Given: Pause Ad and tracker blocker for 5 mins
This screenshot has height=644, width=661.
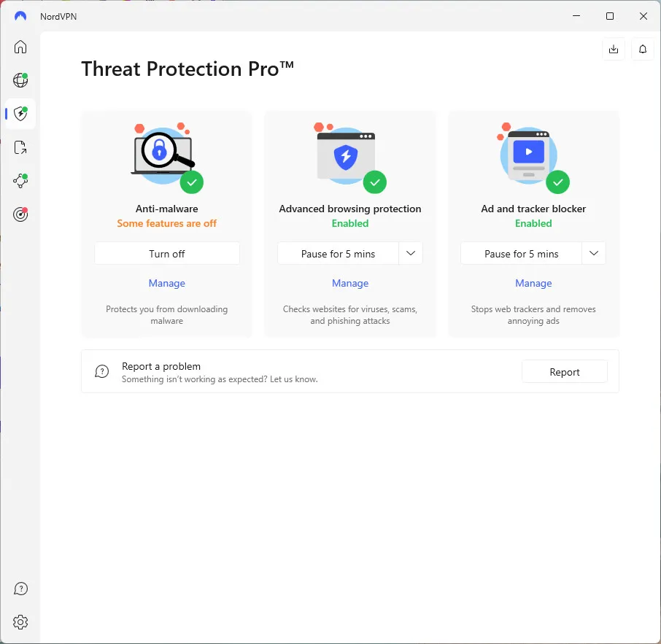Looking at the screenshot, I should pyautogui.click(x=522, y=253).
